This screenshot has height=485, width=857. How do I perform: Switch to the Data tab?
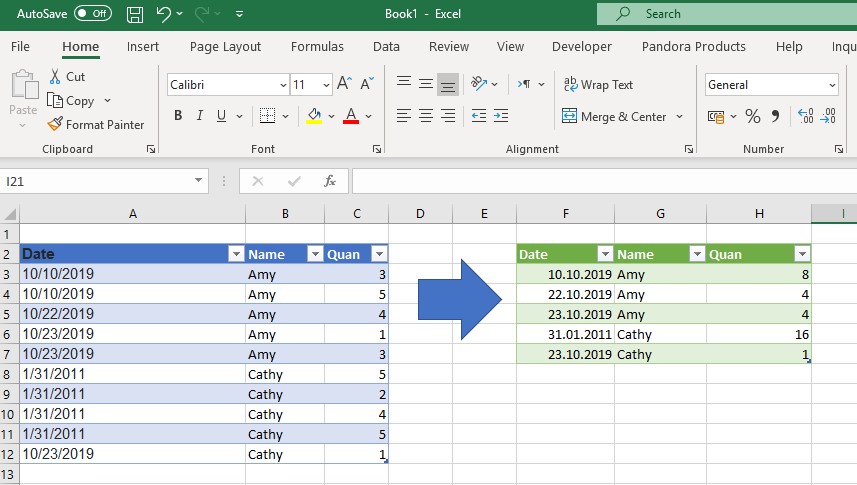[386, 46]
